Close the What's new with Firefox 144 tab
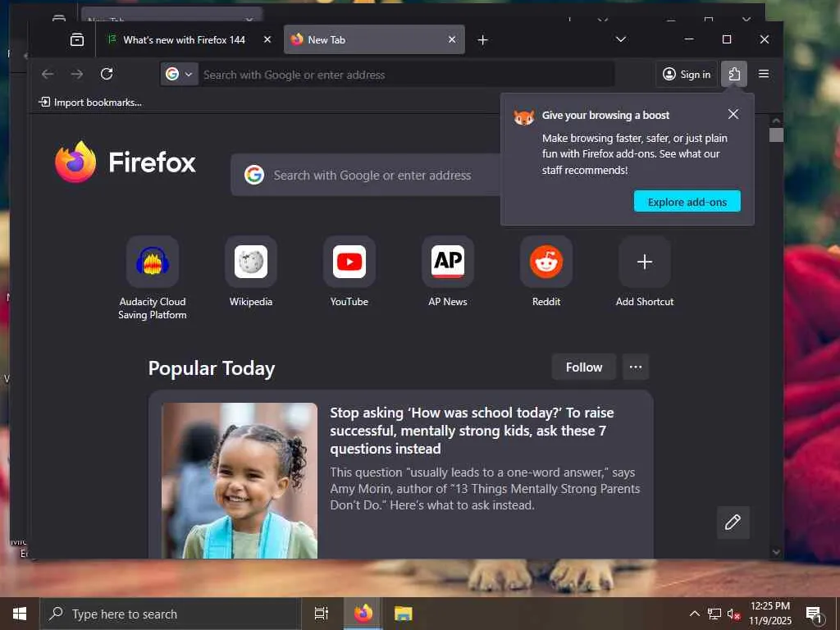This screenshot has height=630, width=840. tap(267, 39)
